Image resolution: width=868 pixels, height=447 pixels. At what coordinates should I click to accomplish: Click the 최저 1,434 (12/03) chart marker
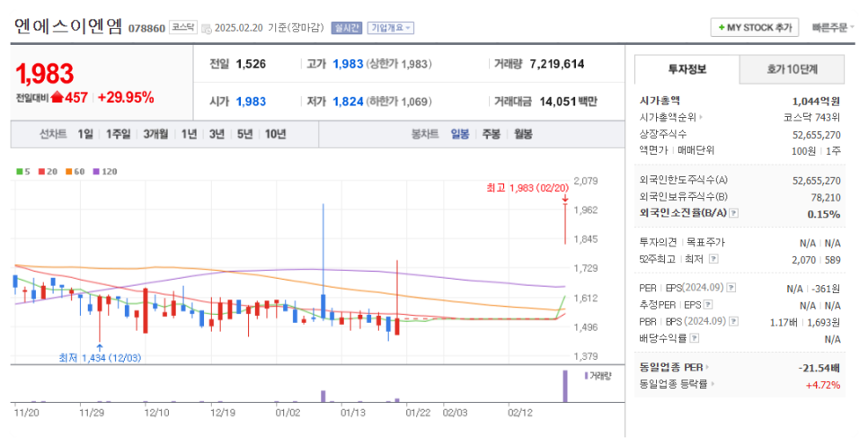[x=100, y=358]
